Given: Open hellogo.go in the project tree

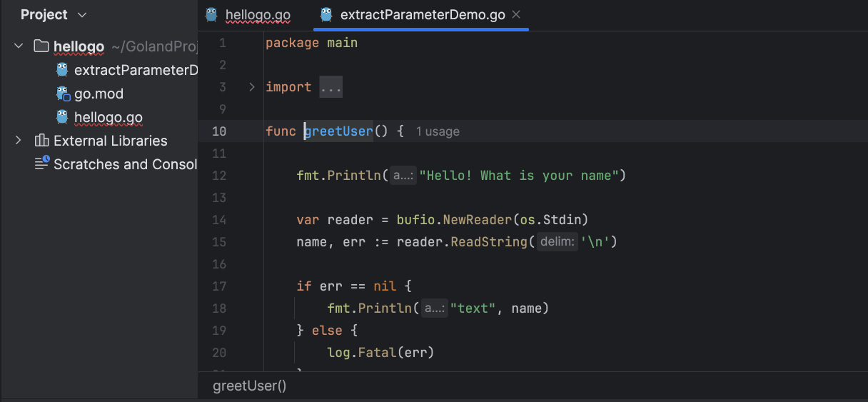Looking at the screenshot, I should click(108, 117).
